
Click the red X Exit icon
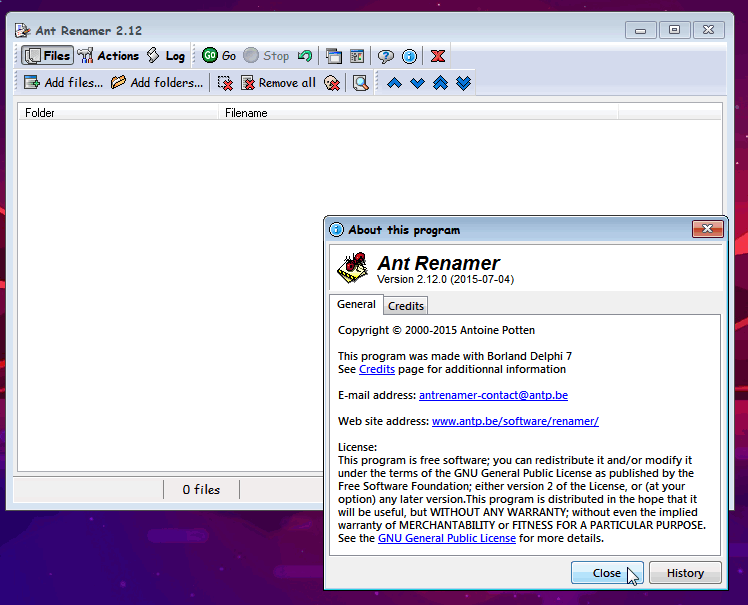[x=438, y=56]
